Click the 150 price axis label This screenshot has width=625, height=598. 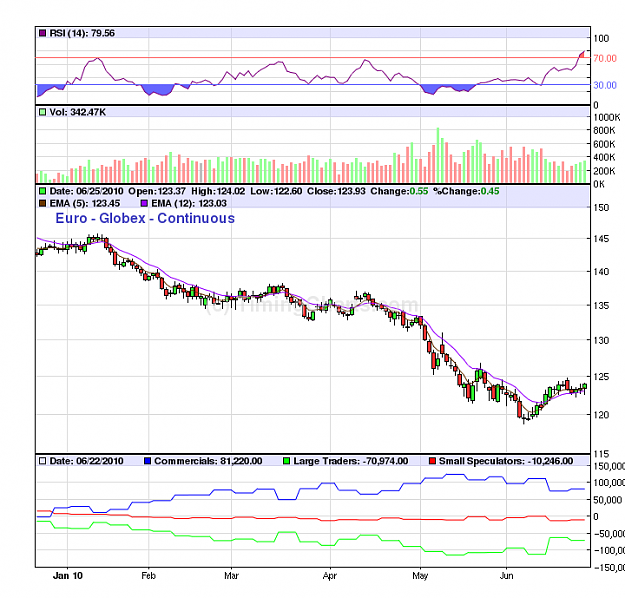(x=601, y=208)
